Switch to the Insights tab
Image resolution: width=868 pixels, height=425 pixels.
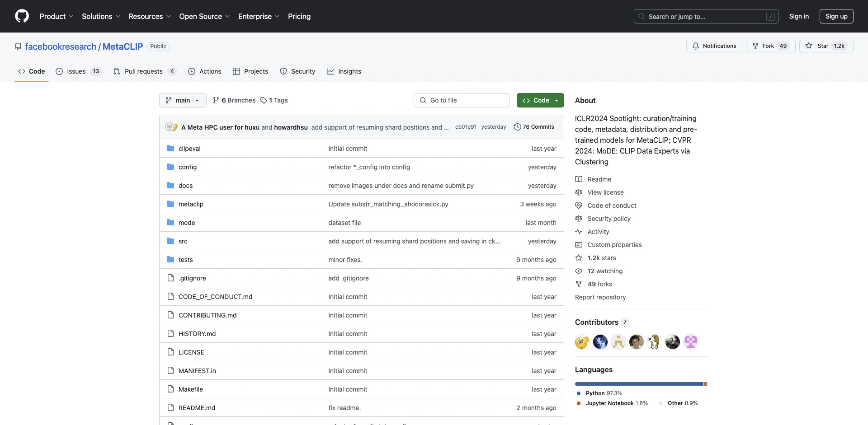[344, 71]
